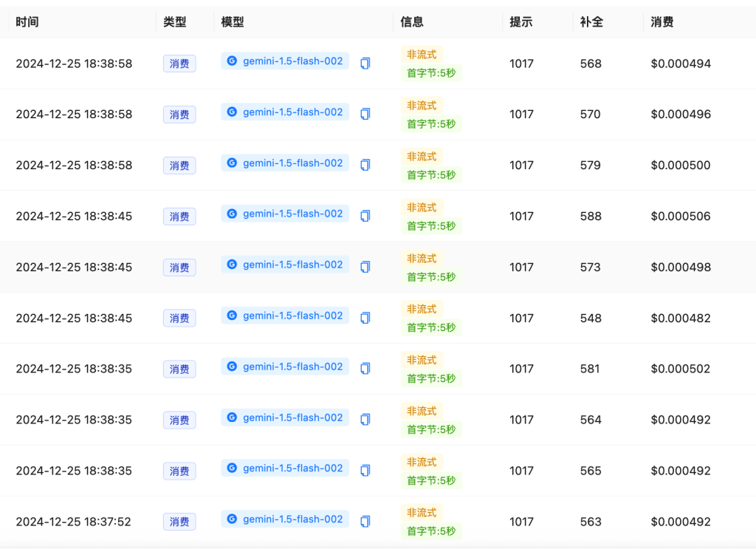Click the 消费 tag in the 588 completion row
This screenshot has height=549, width=756.
tap(179, 216)
